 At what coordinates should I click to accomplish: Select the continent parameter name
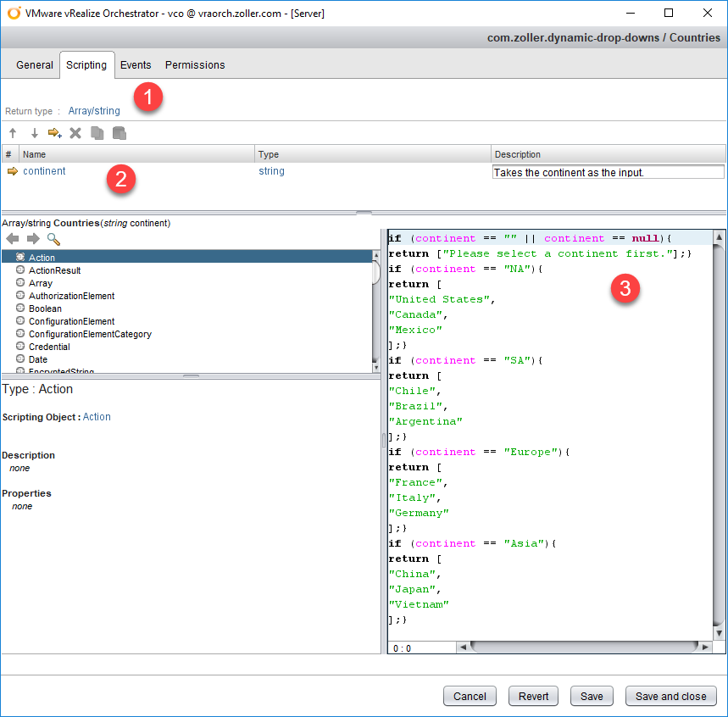[x=44, y=171]
